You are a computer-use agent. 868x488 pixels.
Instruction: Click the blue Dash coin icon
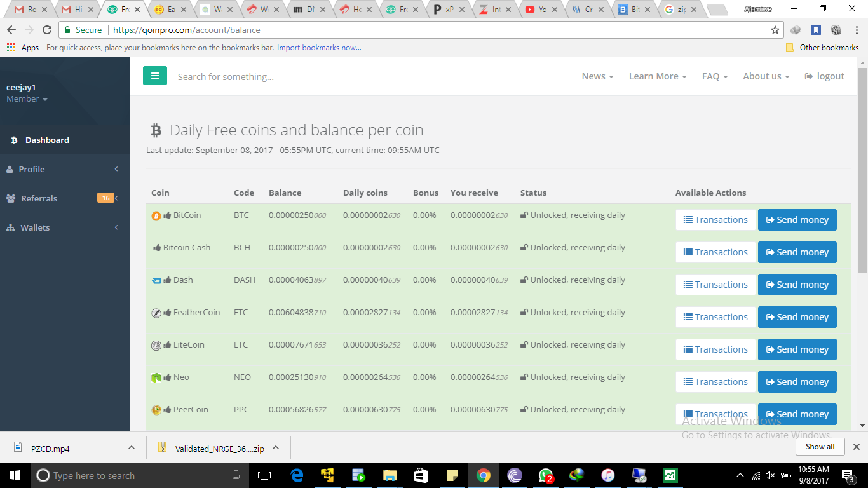pyautogui.click(x=156, y=280)
